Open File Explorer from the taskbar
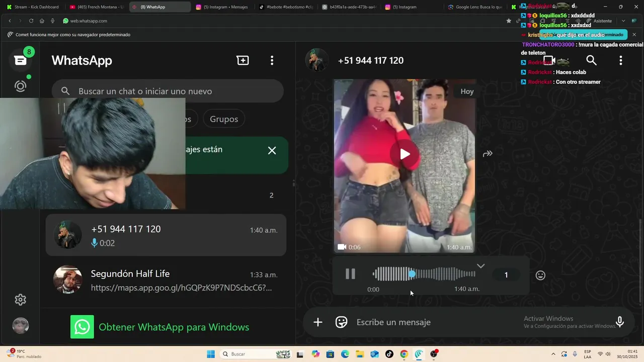The width and height of the screenshot is (644, 362). 360,354
